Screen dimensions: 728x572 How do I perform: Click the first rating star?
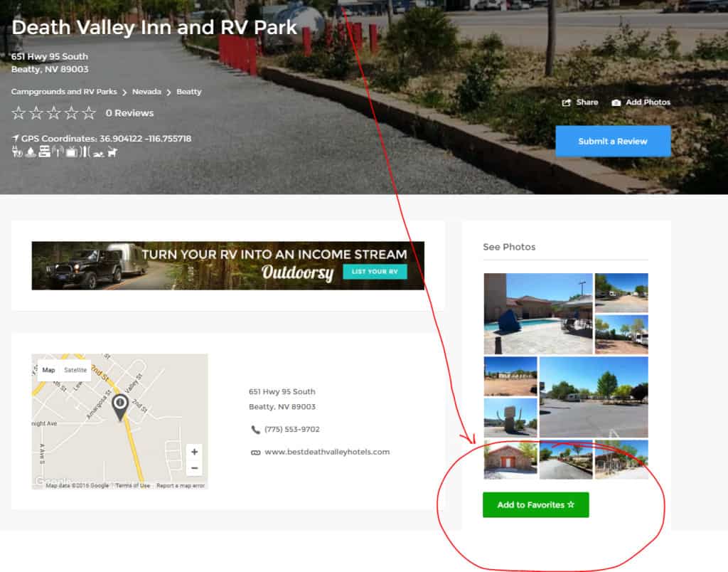[18, 113]
